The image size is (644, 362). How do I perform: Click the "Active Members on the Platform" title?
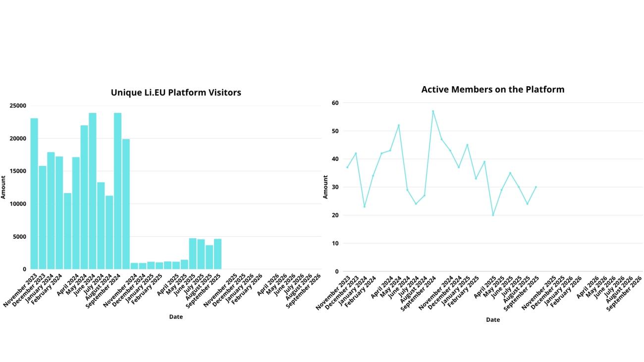pos(492,90)
